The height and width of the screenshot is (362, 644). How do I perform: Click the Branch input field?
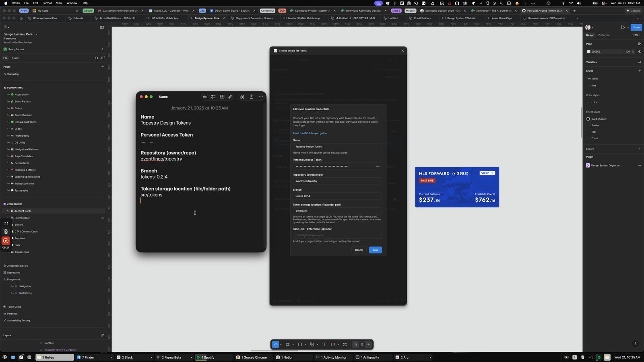pyautogui.click(x=337, y=196)
